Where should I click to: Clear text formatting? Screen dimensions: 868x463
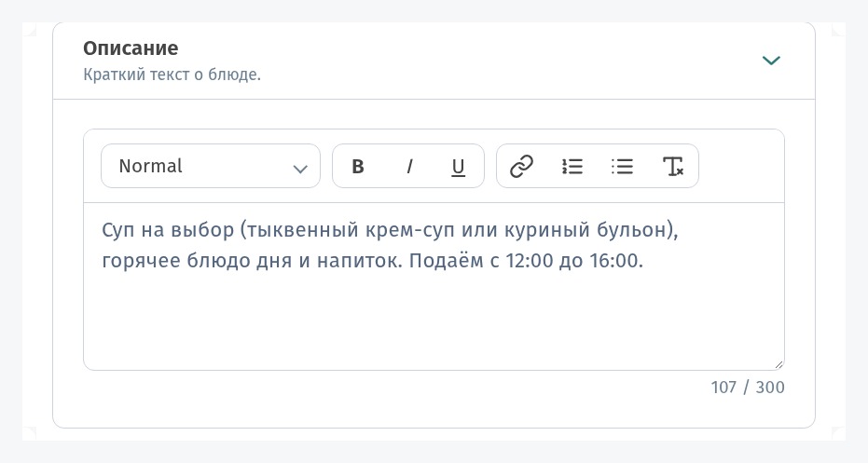point(672,166)
